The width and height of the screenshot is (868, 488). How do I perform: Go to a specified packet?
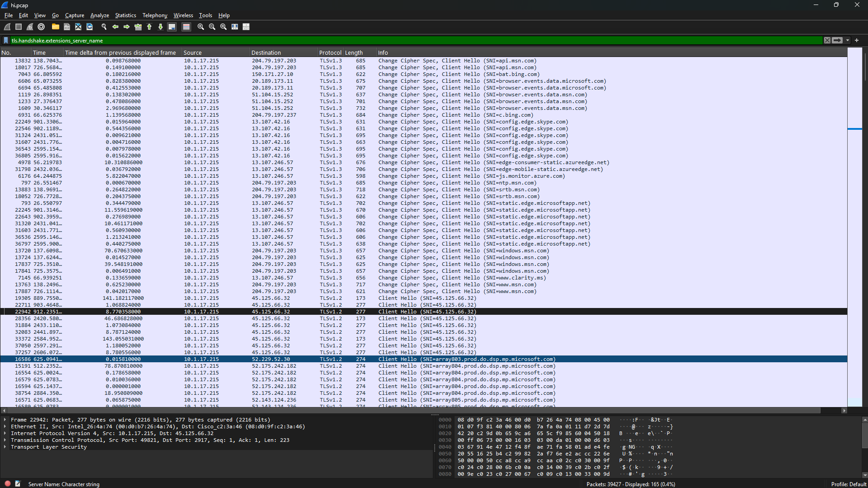tap(138, 27)
